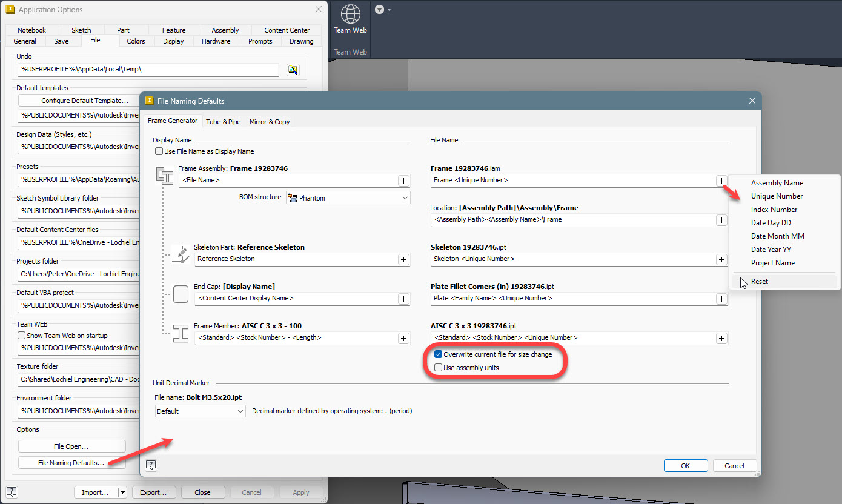Viewport: 842px width, 504px height.
Task: Click Import... in Application Options
Action: 95,492
